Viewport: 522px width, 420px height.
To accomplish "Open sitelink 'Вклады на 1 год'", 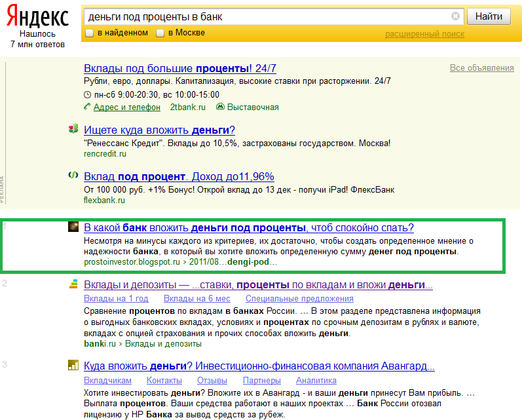I will (116, 298).
